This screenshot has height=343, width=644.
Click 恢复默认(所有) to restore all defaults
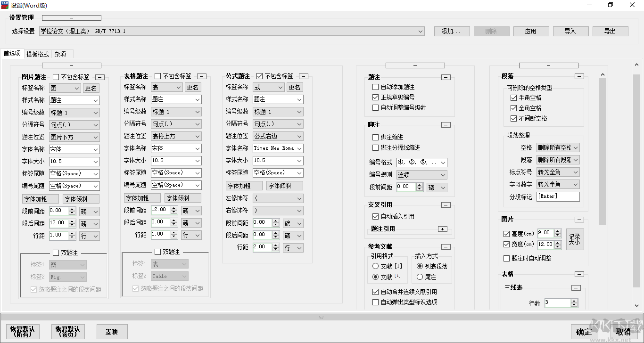click(22, 332)
